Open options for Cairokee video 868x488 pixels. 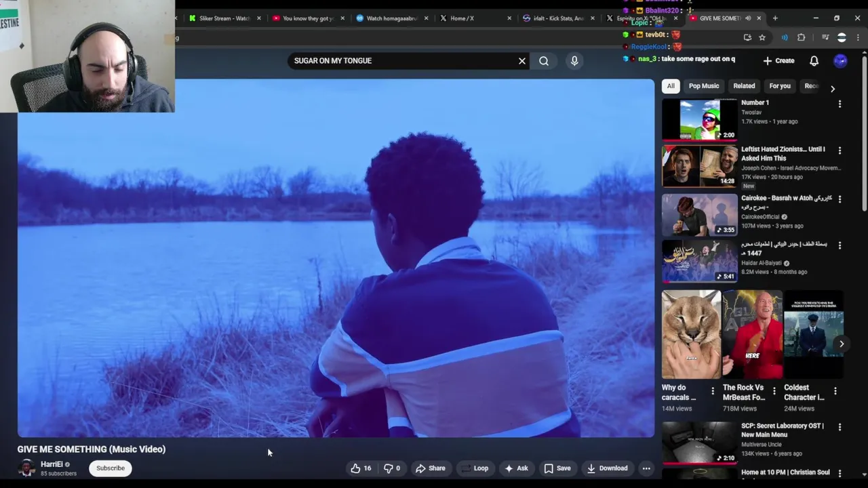point(840,199)
